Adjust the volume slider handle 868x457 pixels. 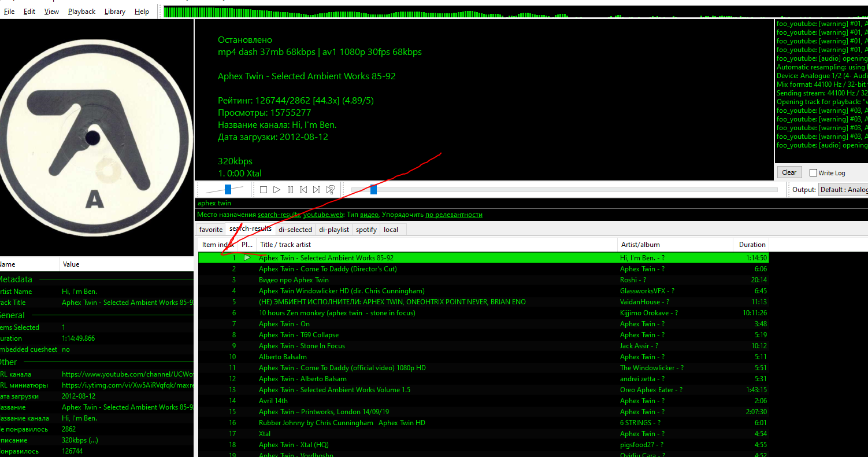[x=228, y=190]
